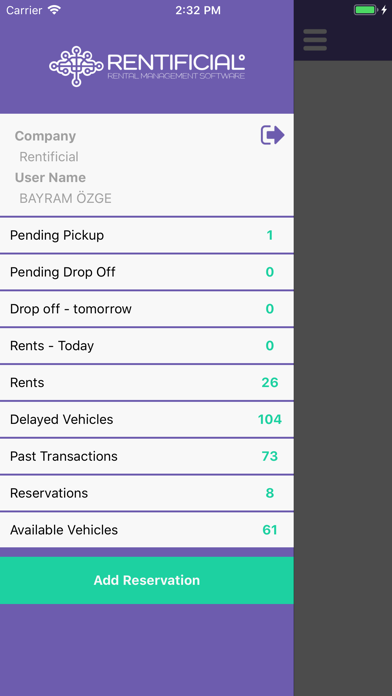Tap the dimmed area to close menu

(x=343, y=377)
